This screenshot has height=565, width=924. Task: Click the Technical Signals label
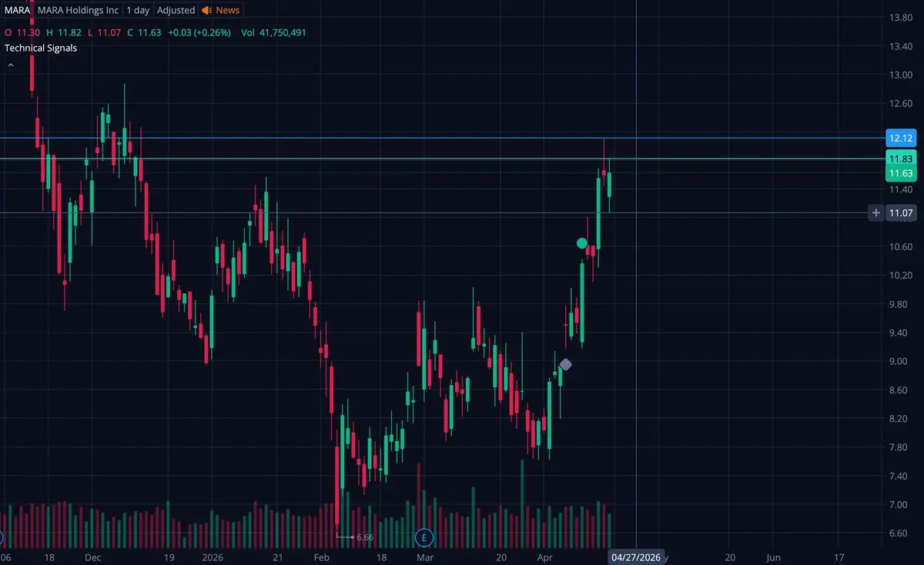tap(41, 48)
